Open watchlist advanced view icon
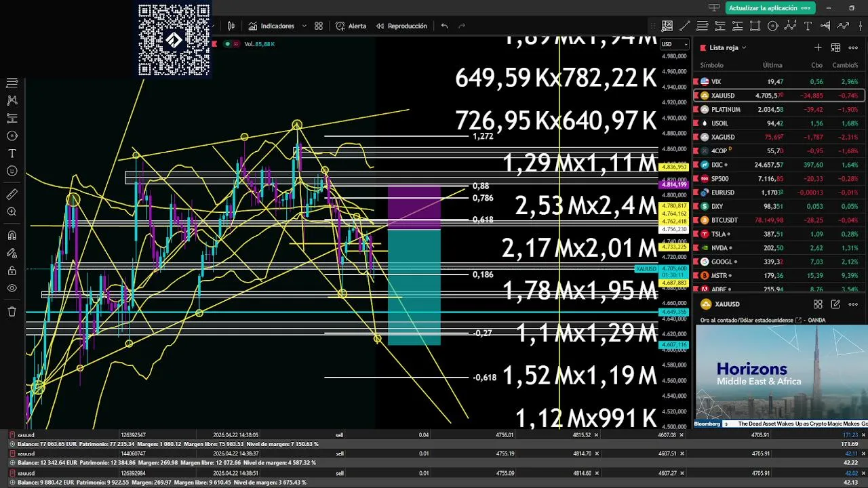The height and width of the screenshot is (488, 868). click(835, 47)
